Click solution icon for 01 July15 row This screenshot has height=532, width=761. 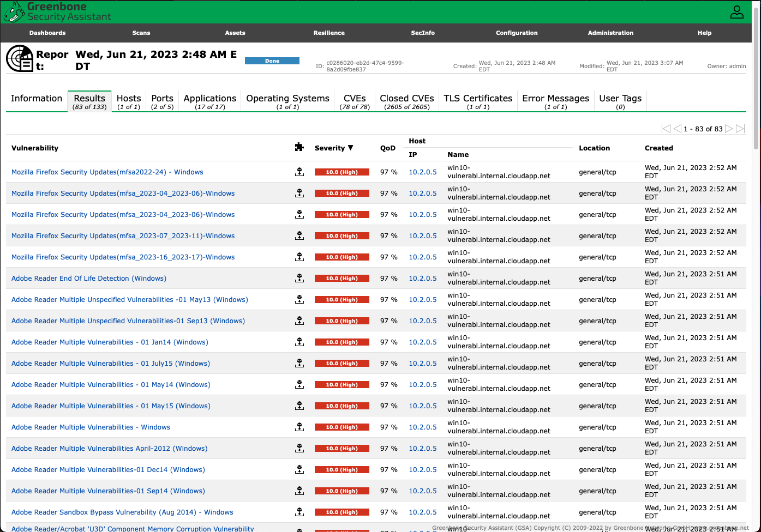pyautogui.click(x=299, y=363)
